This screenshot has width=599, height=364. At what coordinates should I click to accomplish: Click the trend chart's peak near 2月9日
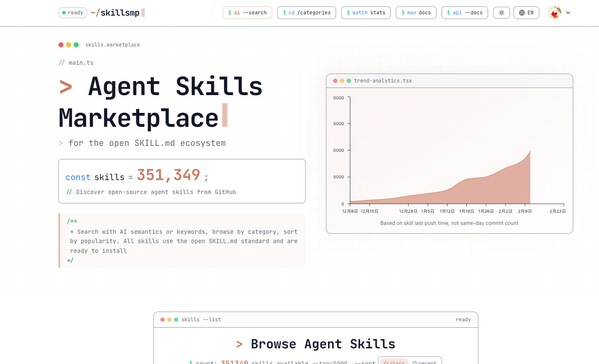tap(530, 151)
